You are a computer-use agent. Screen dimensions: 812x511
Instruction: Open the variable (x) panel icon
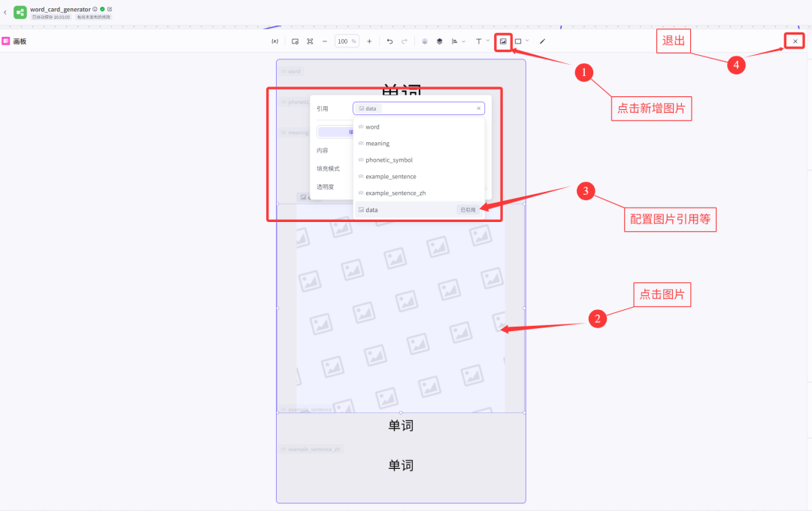click(x=275, y=41)
